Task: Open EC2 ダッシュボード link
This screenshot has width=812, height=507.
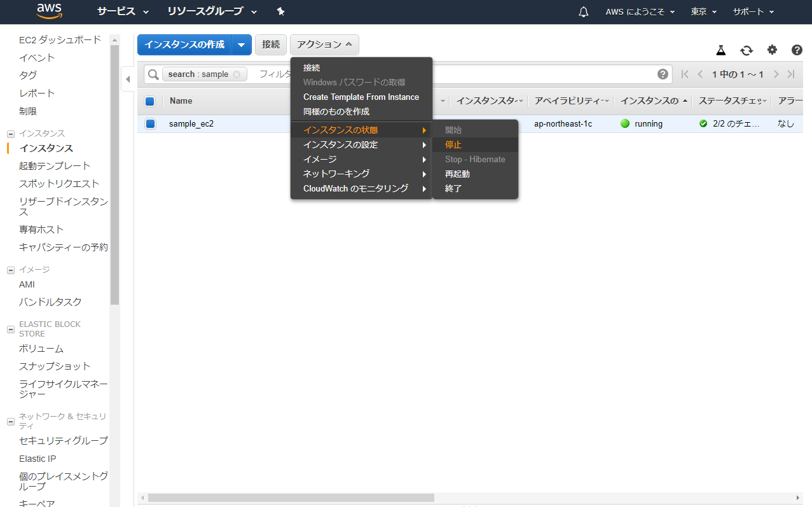Action: tap(60, 39)
